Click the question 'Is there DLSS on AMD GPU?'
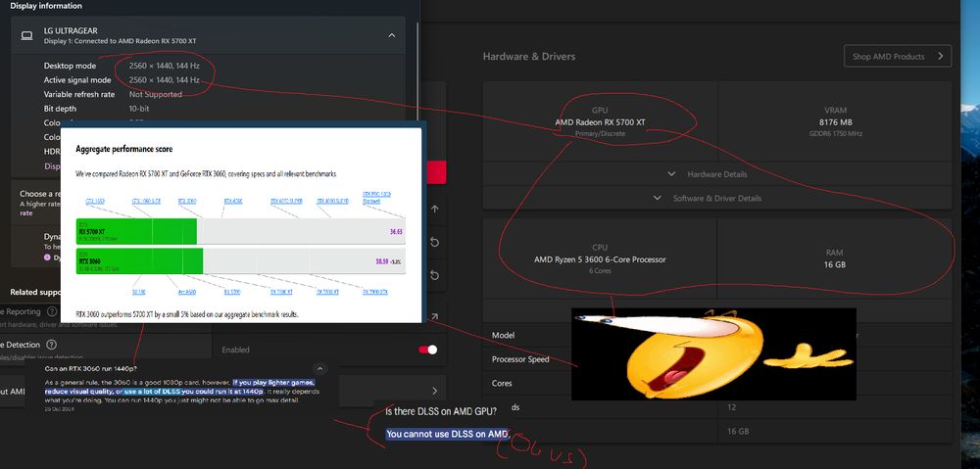This screenshot has height=469, width=980. (441, 411)
